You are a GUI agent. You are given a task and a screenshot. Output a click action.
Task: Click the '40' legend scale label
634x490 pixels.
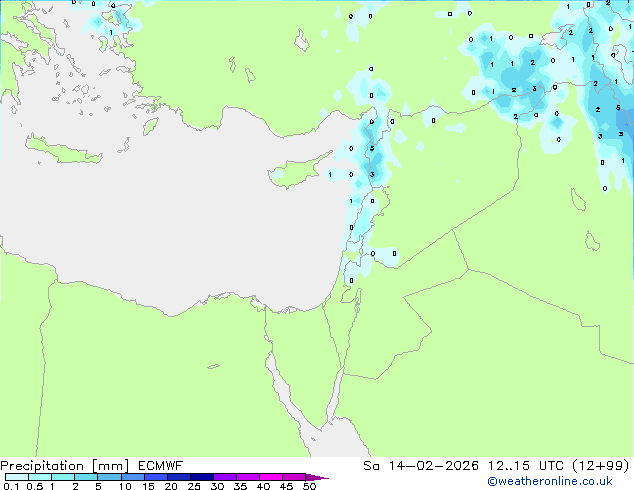coord(263,486)
